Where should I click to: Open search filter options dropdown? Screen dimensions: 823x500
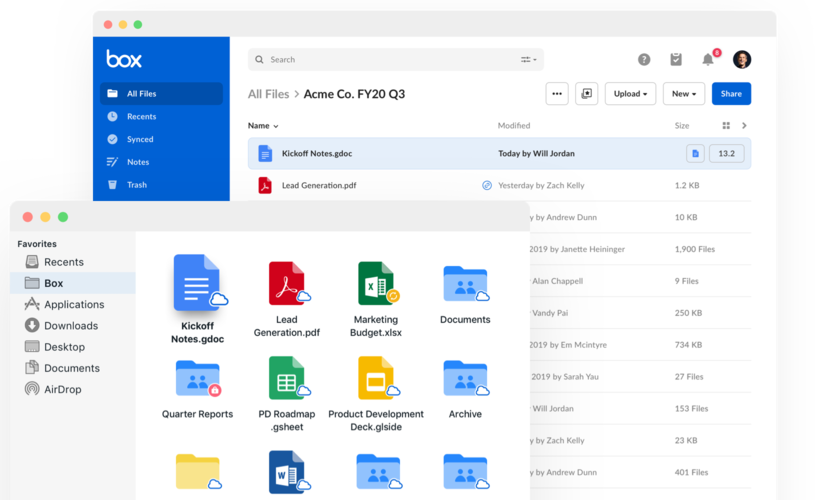tap(529, 60)
